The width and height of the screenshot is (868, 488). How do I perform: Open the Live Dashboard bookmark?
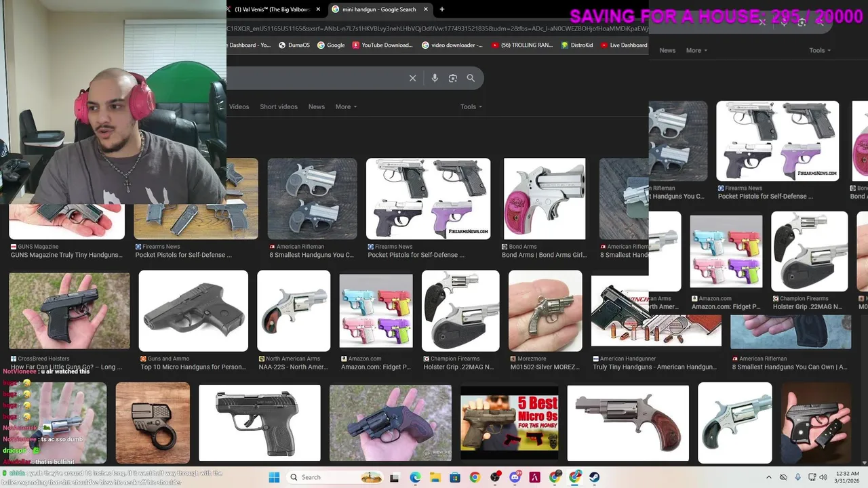[623, 45]
